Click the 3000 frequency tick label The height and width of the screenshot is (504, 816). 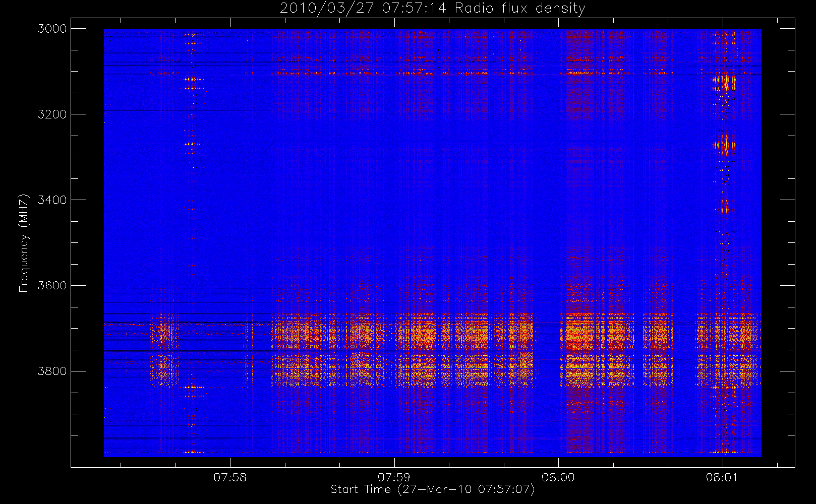pos(52,29)
